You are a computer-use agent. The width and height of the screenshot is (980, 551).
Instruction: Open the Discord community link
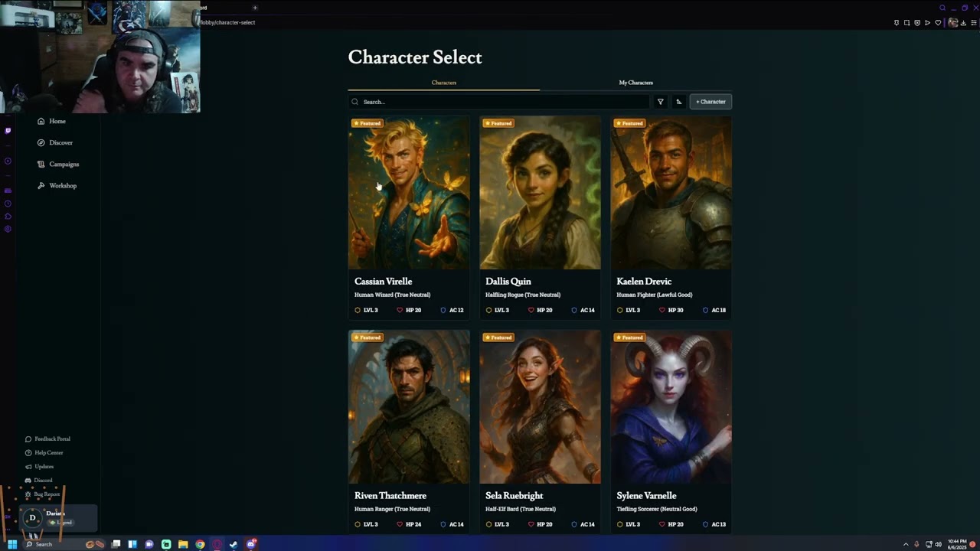pos(38,480)
